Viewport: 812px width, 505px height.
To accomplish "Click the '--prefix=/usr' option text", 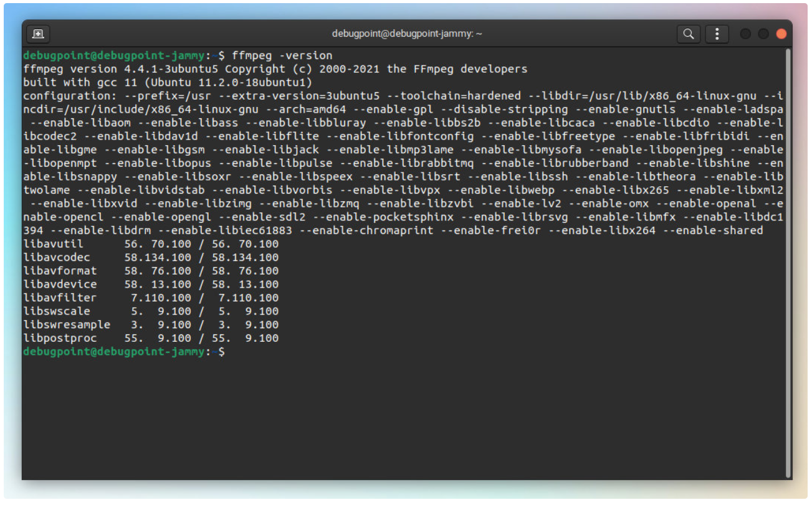I will tap(168, 96).
